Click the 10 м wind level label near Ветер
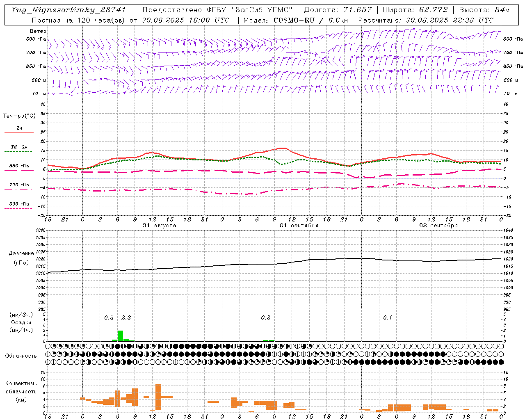The width and height of the screenshot is (525, 420). point(39,94)
